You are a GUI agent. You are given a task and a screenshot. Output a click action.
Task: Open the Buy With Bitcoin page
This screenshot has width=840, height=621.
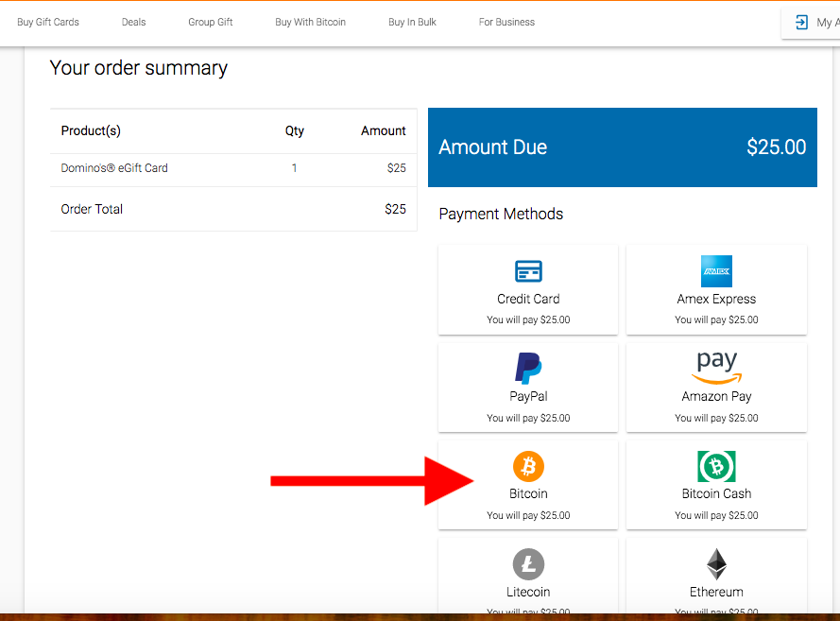[x=310, y=22]
